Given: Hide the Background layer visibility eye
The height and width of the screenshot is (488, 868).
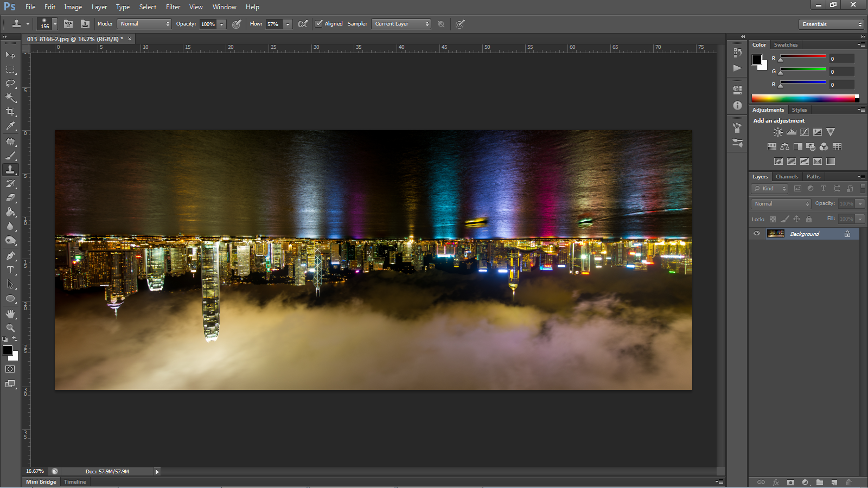Looking at the screenshot, I should point(757,234).
